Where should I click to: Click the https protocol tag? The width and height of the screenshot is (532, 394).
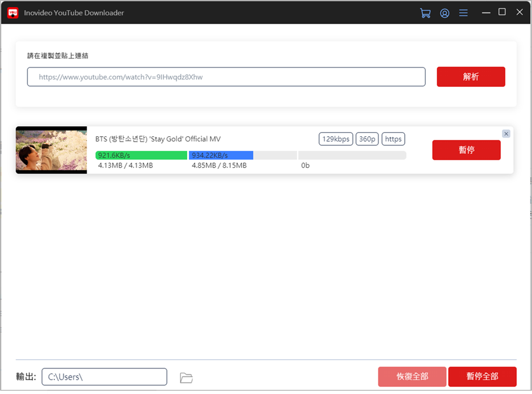pos(393,139)
